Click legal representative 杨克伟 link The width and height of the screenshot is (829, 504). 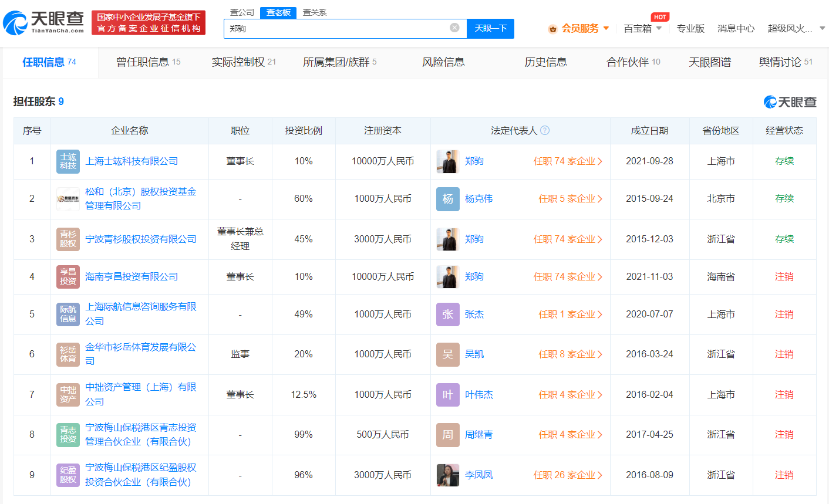(479, 198)
